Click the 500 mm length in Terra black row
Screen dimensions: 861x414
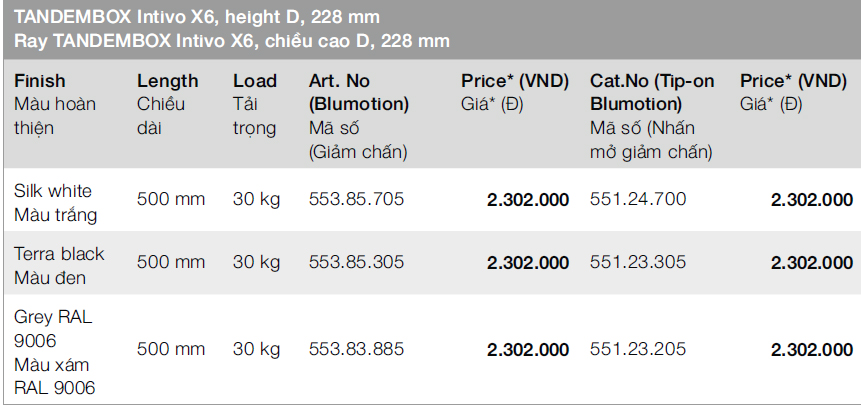(x=170, y=262)
